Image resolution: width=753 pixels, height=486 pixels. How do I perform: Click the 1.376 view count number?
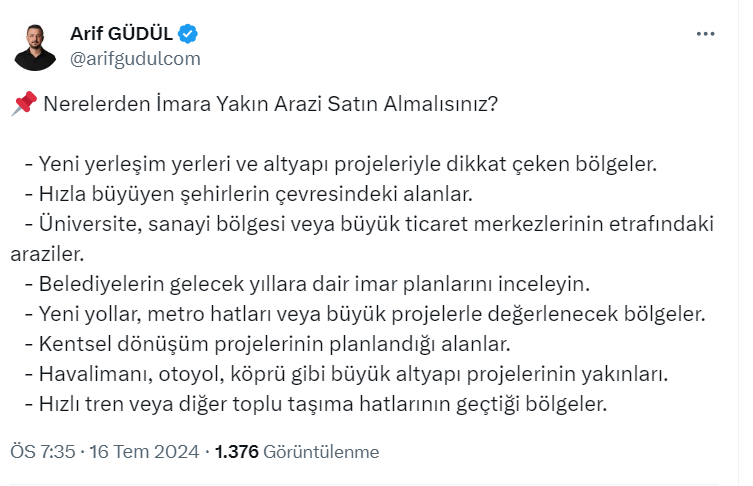coord(237,451)
